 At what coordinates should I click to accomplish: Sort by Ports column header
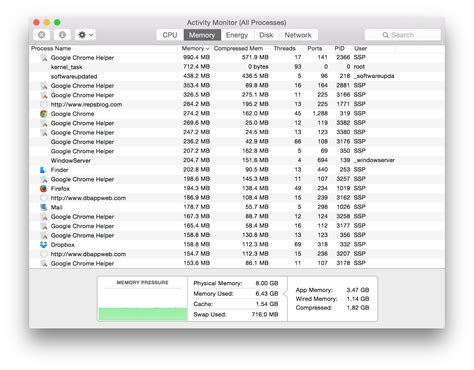click(x=314, y=48)
